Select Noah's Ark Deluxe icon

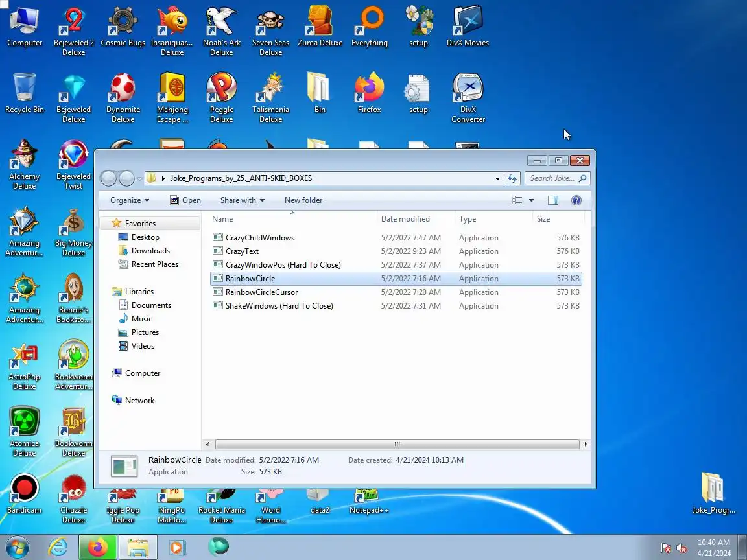click(222, 30)
